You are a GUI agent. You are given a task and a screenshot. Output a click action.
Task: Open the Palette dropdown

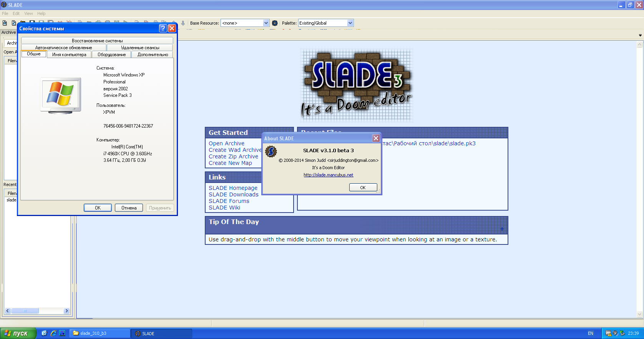(x=350, y=23)
